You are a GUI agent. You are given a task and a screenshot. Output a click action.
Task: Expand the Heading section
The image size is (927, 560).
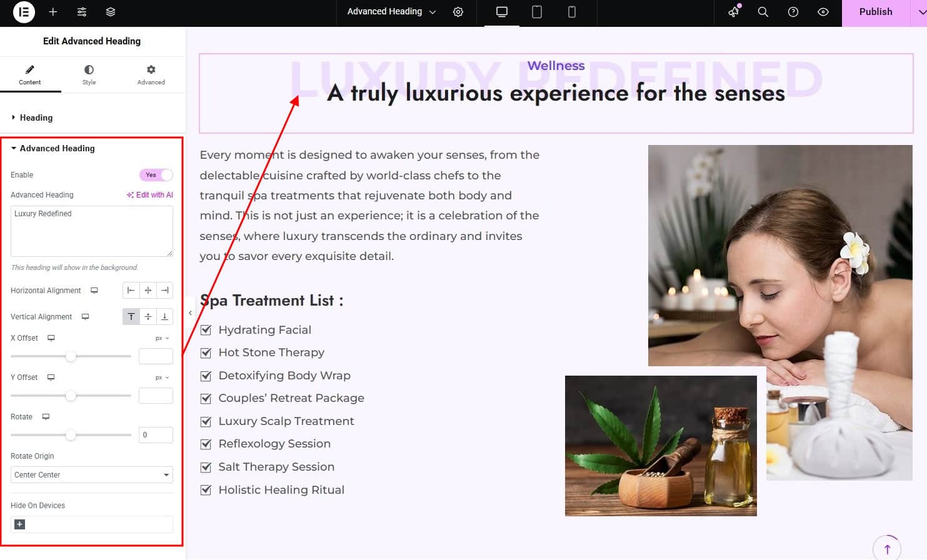click(93, 117)
